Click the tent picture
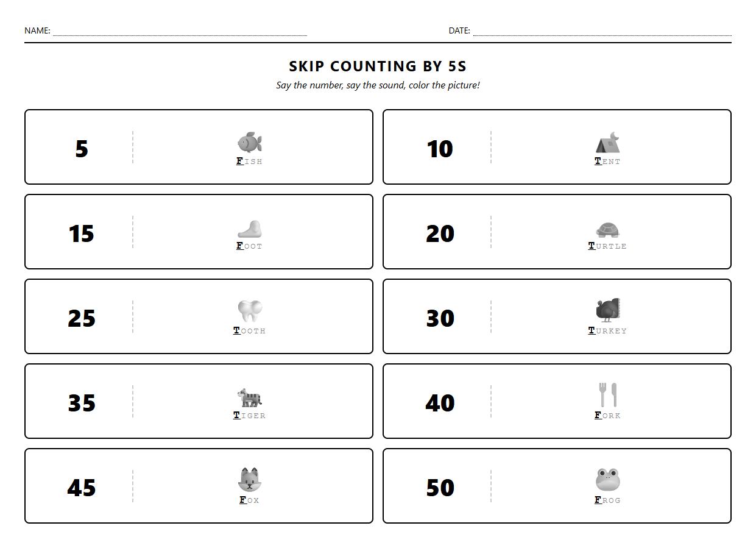The height and width of the screenshot is (548, 756). 607,143
